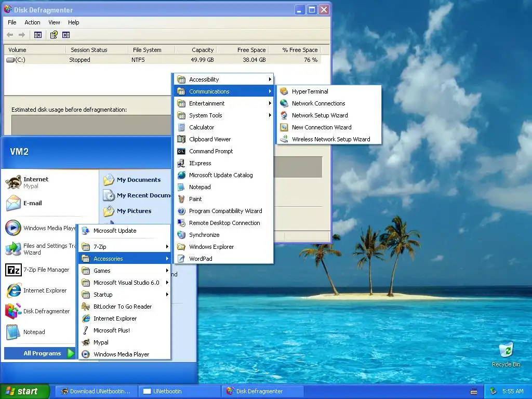
Task: Expand the Accessories program folder
Action: 125,259
